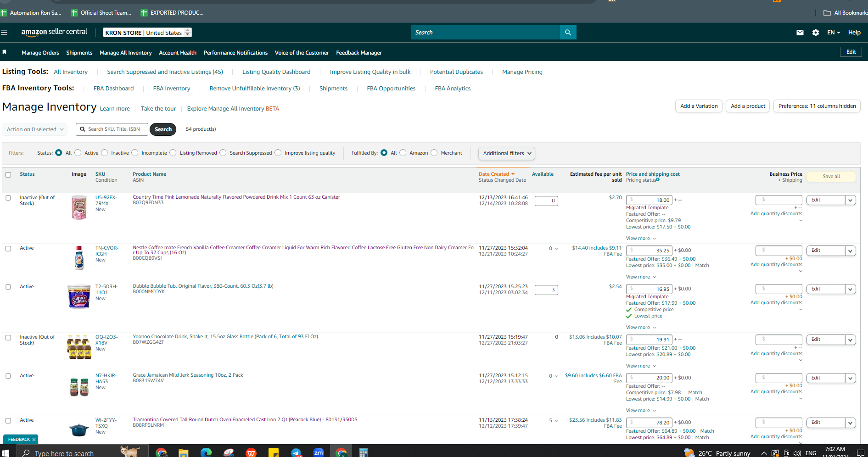868x457 pixels.
Task: Open Zoom from the taskbar
Action: pyautogui.click(x=319, y=453)
